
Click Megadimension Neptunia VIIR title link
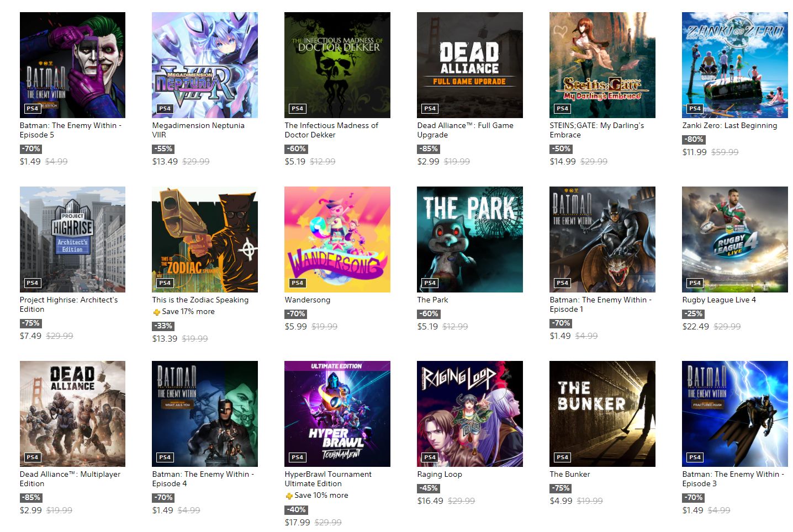coord(198,130)
